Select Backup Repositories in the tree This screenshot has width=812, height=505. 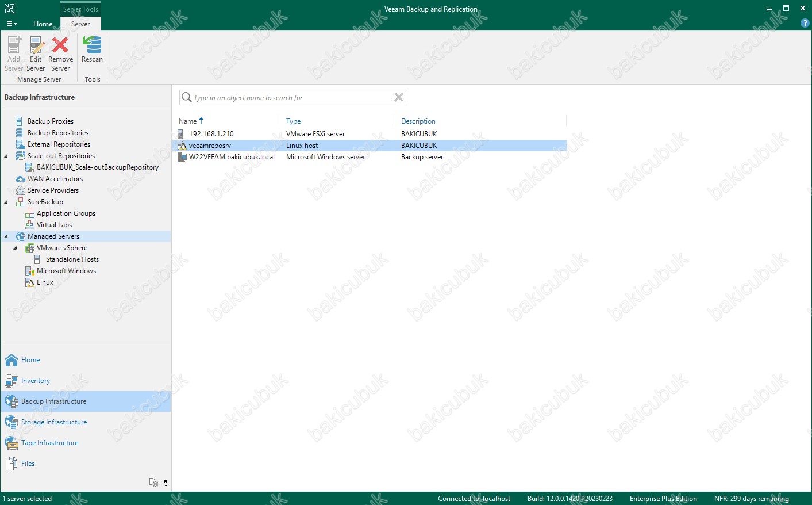(58, 133)
